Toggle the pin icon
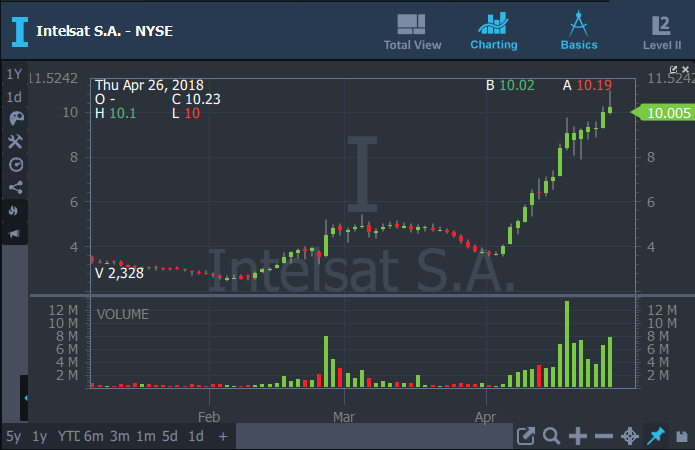 656,436
